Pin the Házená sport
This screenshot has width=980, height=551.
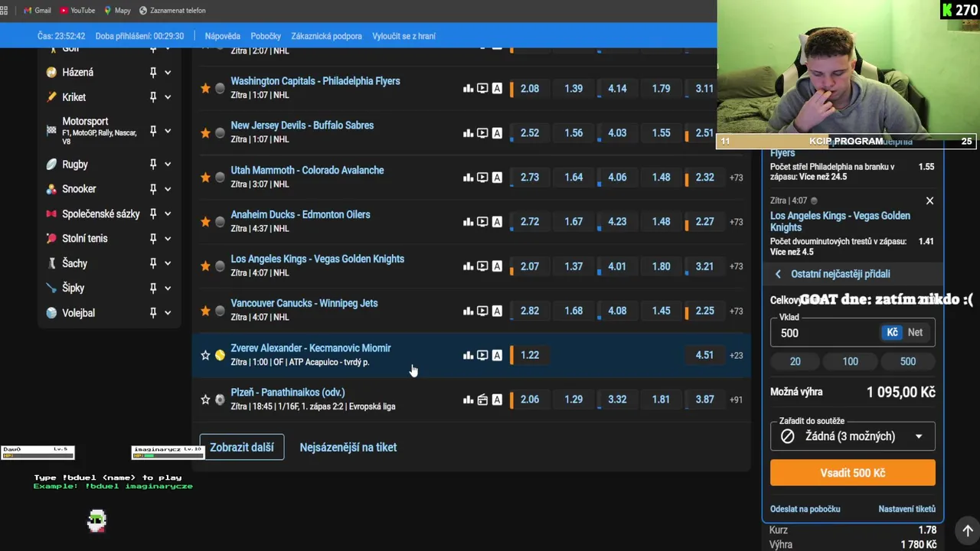point(153,72)
